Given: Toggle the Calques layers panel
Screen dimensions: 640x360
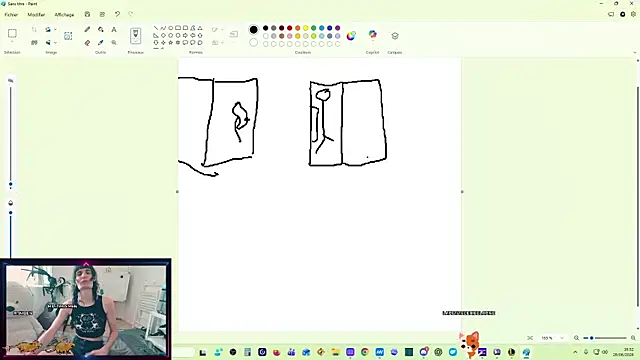Looking at the screenshot, I should (x=395, y=36).
